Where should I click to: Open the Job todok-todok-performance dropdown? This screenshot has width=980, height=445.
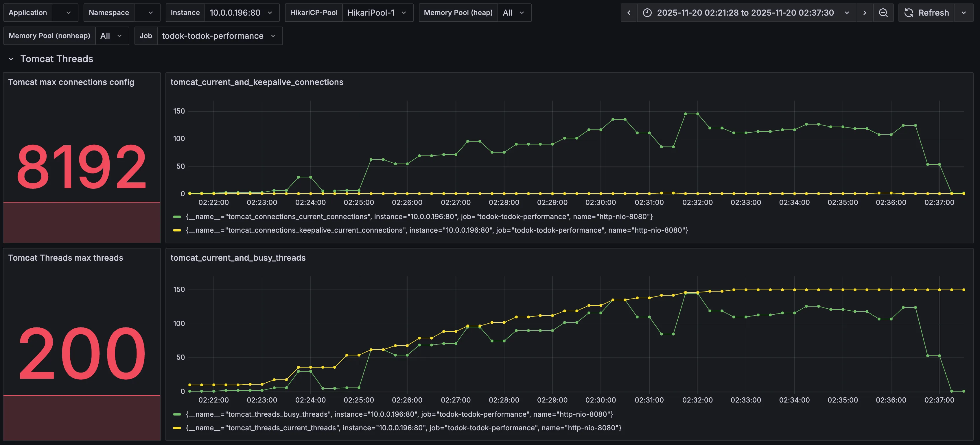219,36
